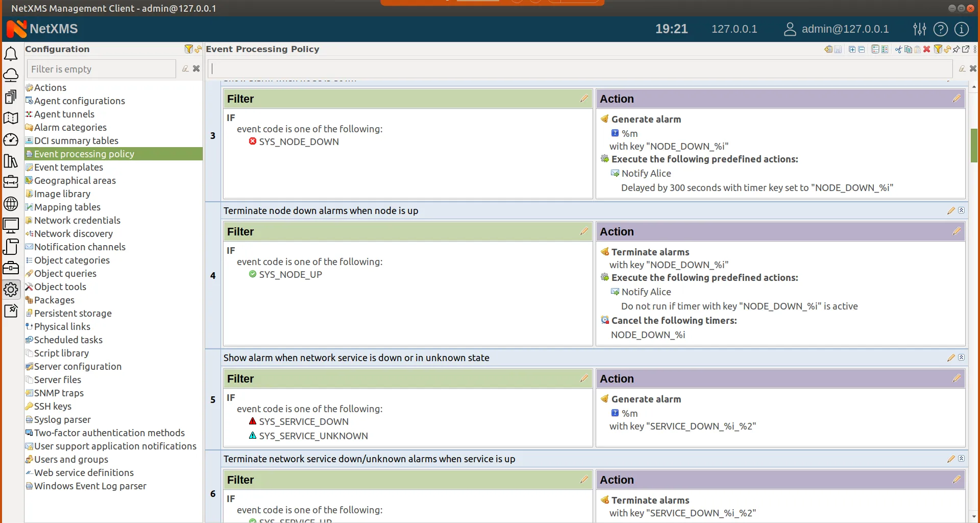980x523 pixels.
Task: Click admin@127.0.0.1 user account link
Action: click(x=845, y=29)
